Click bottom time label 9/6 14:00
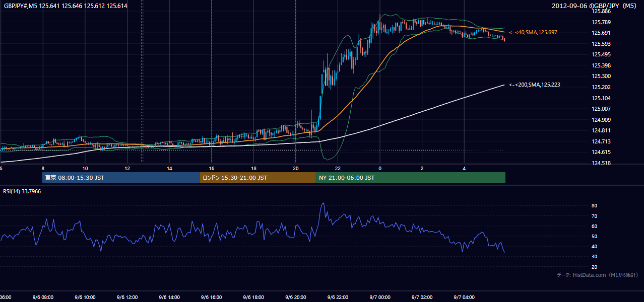644x302 pixels. [x=169, y=297]
